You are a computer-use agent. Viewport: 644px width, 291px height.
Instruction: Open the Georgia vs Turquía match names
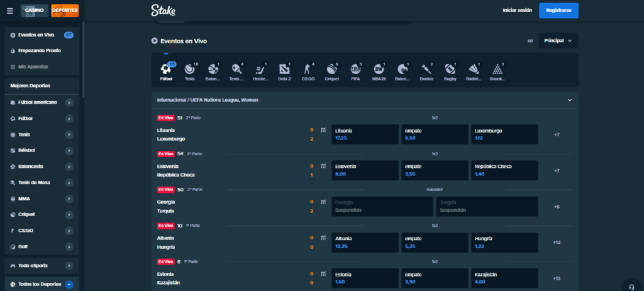pos(166,206)
